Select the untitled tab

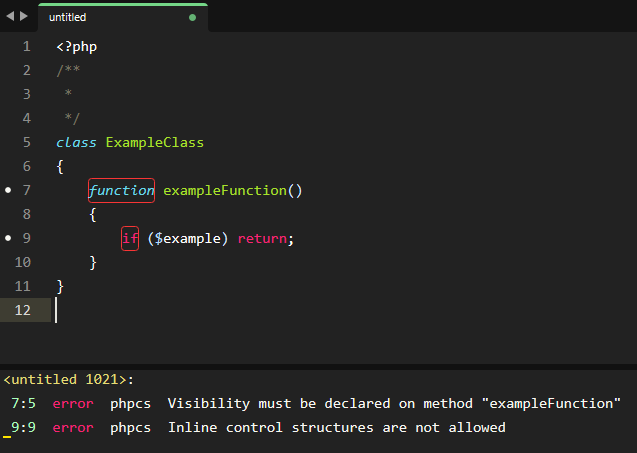pos(123,17)
